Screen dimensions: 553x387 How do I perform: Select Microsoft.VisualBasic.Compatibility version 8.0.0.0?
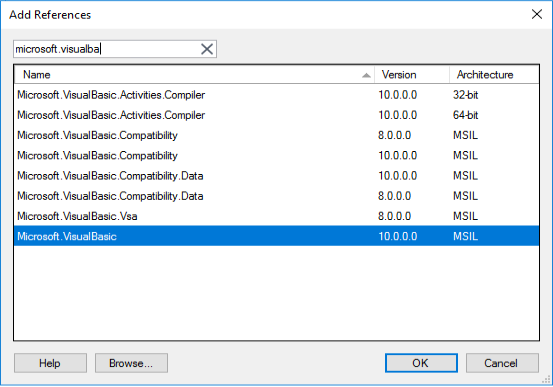coord(276,135)
